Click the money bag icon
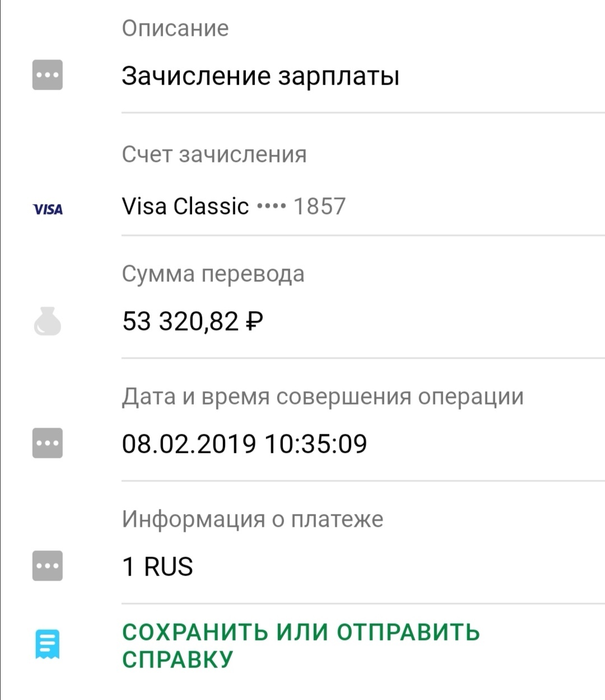The image size is (605, 700). (x=48, y=322)
